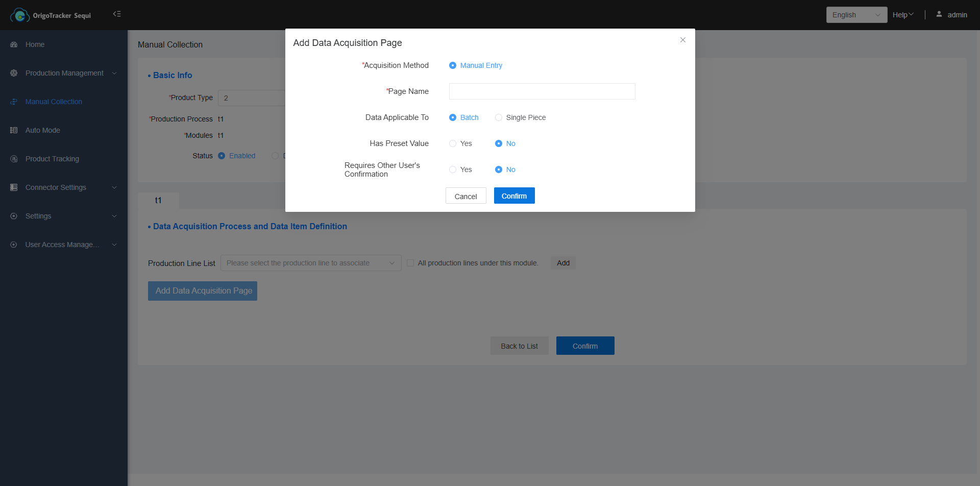
Task: Expand the Help menu
Action: pos(902,15)
